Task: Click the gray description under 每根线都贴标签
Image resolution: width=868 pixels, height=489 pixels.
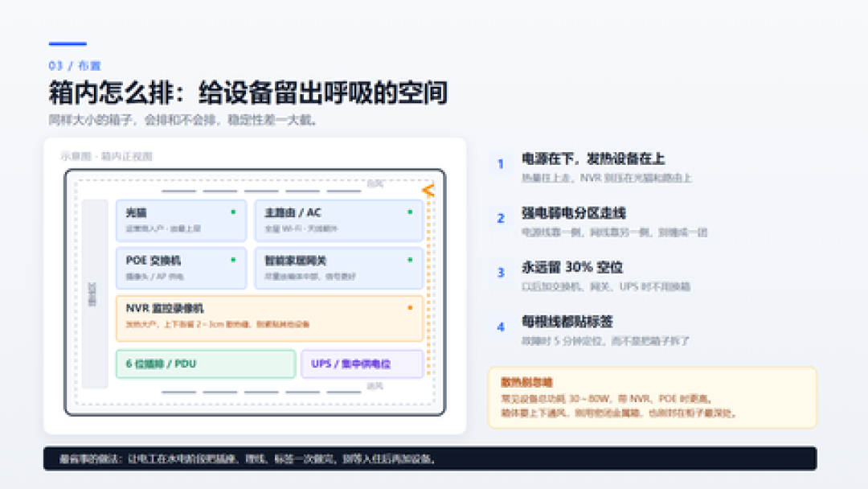Action: click(x=605, y=340)
